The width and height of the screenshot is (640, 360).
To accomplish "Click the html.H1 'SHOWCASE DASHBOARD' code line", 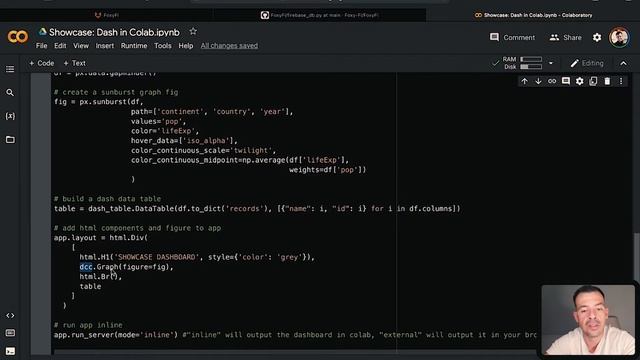I will (197, 257).
